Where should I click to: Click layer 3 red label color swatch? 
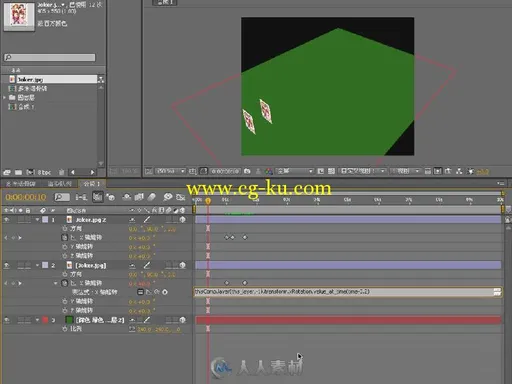pyautogui.click(x=45, y=320)
